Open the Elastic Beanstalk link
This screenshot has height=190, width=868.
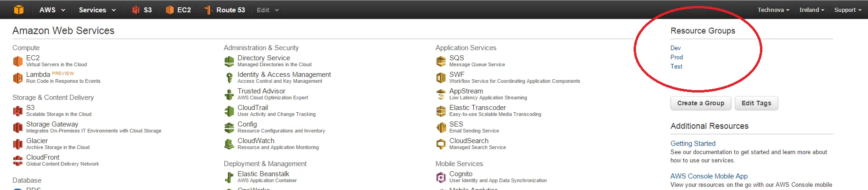[263, 173]
